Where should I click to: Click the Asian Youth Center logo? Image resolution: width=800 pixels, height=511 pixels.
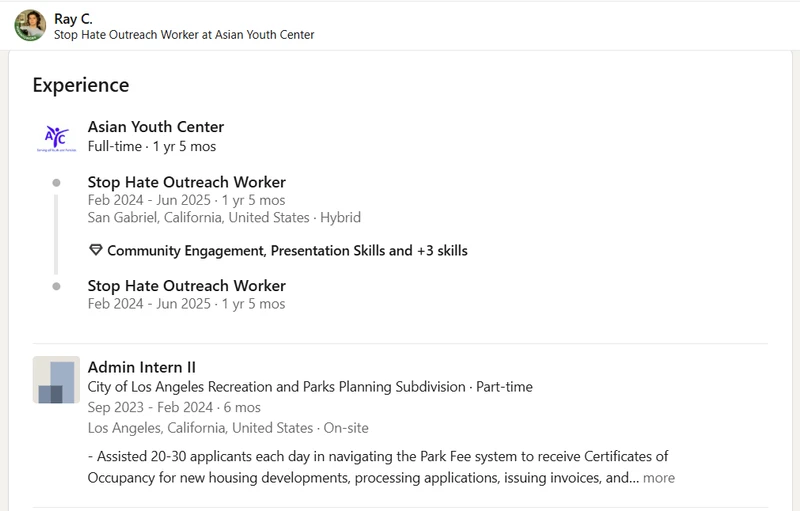tap(57, 138)
